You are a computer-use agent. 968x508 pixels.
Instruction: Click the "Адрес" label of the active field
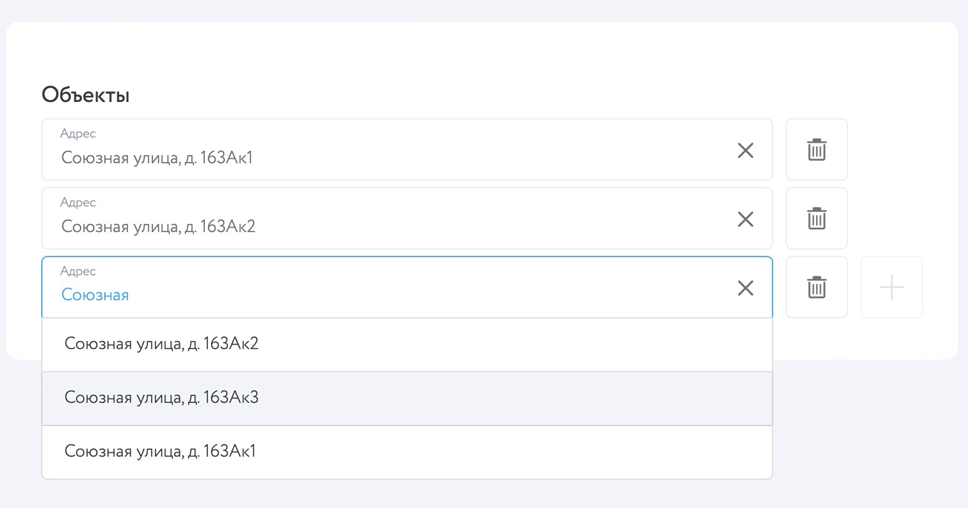click(x=78, y=271)
